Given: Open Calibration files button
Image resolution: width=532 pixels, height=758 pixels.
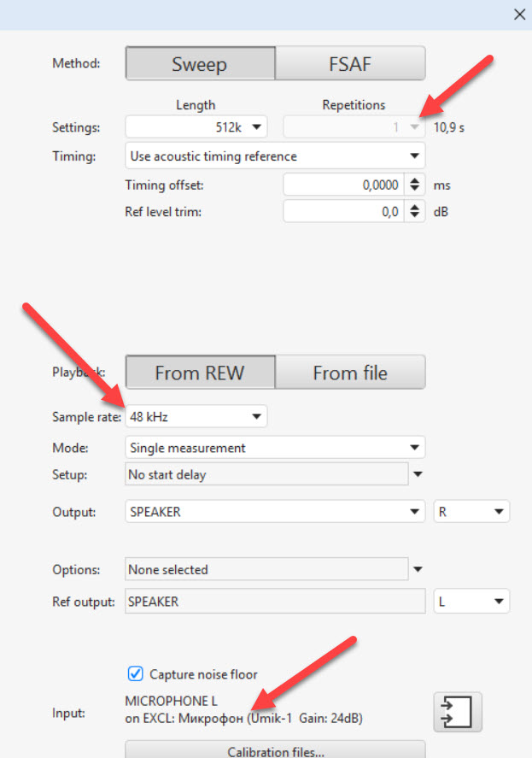Looking at the screenshot, I should point(275,750).
